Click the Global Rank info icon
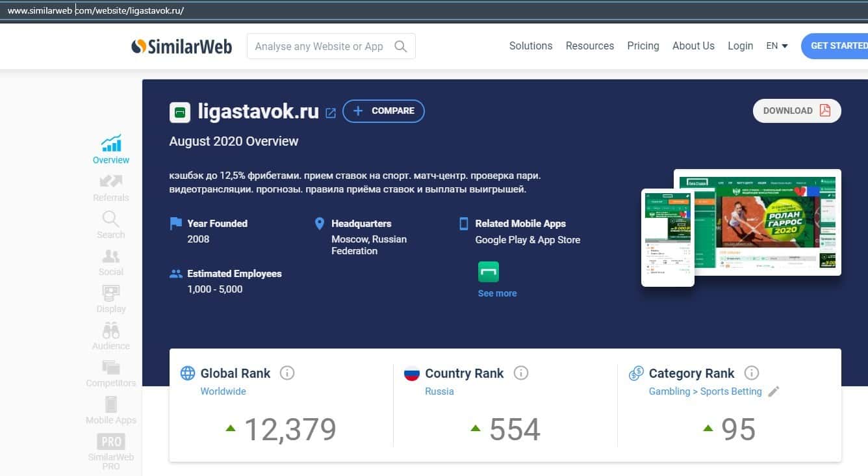 click(x=287, y=373)
